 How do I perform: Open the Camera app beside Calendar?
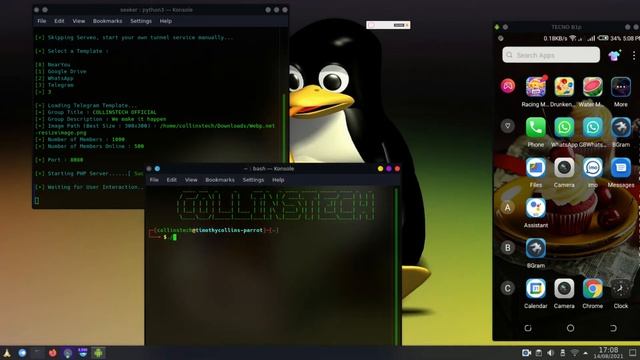coord(564,289)
